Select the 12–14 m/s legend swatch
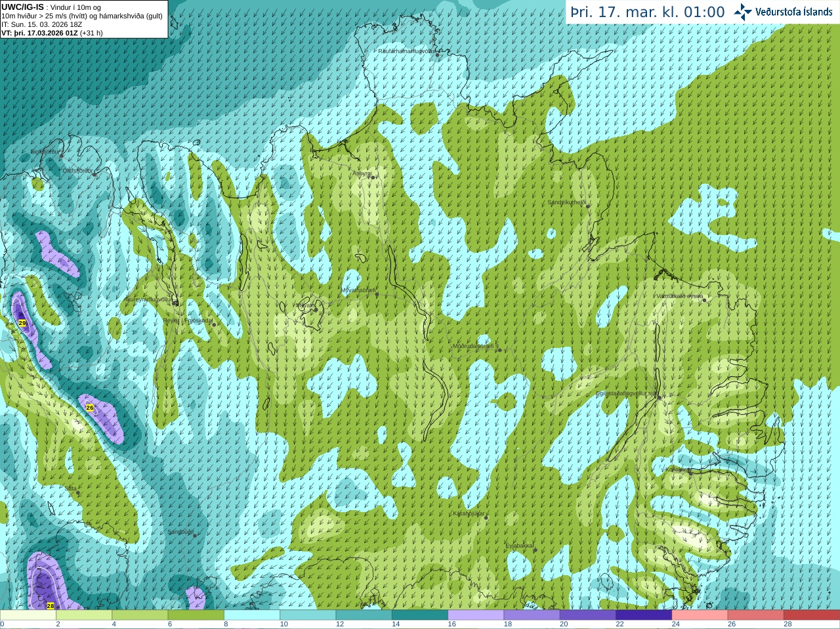Screen dimensions: 840x629 pyautogui.click(x=364, y=615)
